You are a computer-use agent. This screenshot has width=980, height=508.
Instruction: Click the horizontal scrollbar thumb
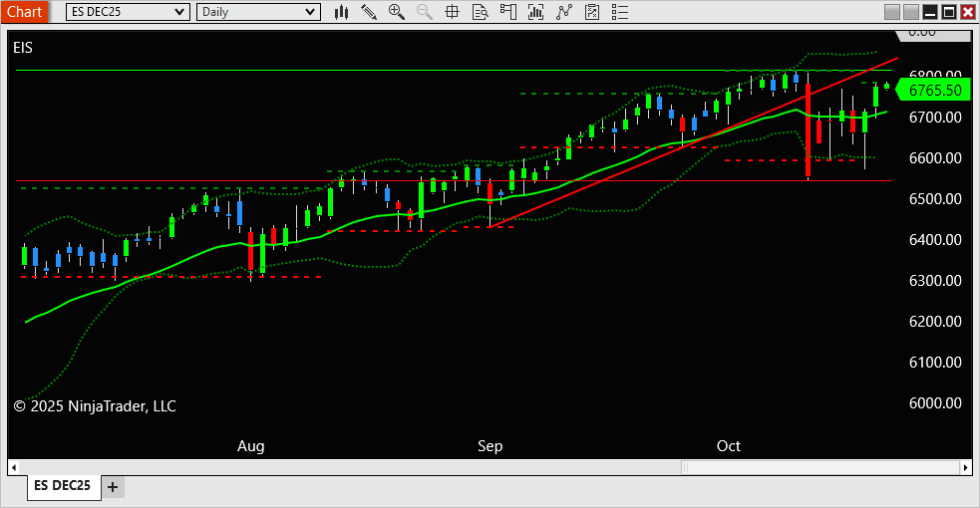coord(820,467)
